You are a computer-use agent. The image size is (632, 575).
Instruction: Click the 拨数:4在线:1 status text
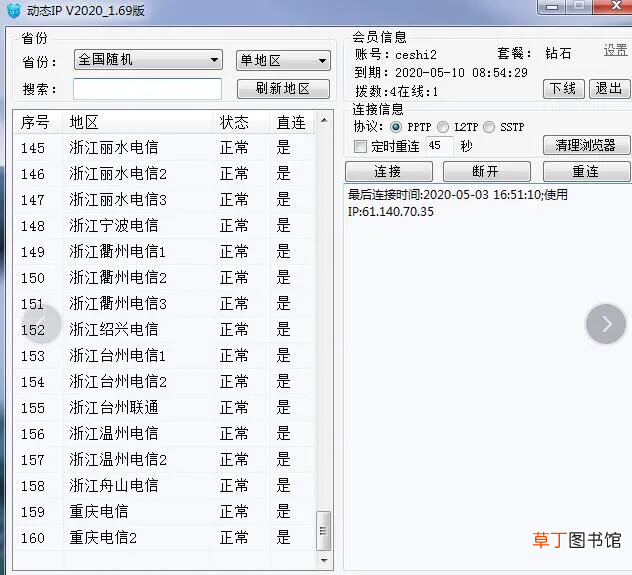(x=396, y=91)
